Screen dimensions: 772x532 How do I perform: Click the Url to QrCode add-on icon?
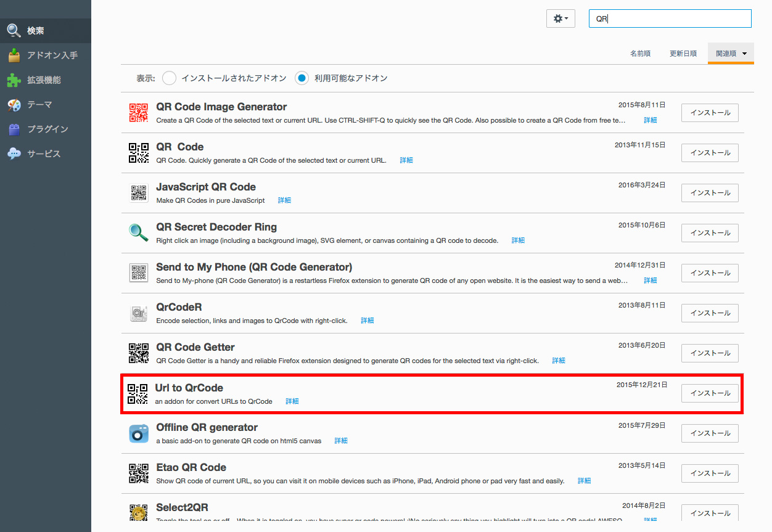pos(138,394)
